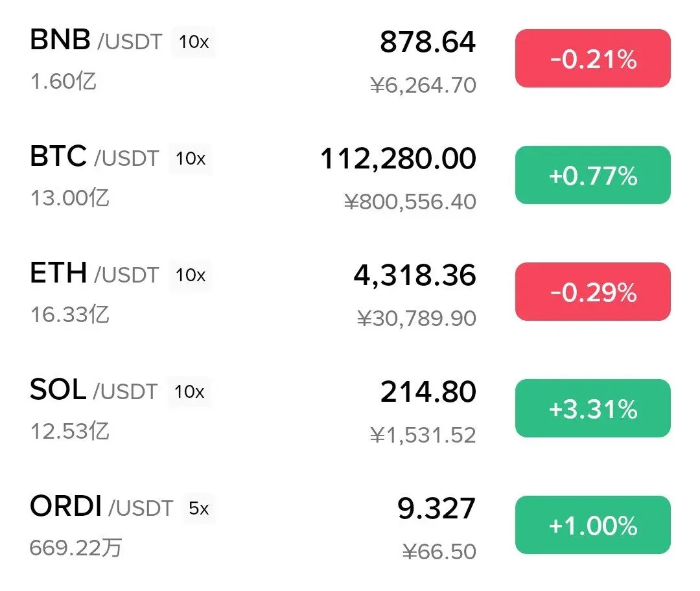Select the BNB price 878.64

coord(428,42)
